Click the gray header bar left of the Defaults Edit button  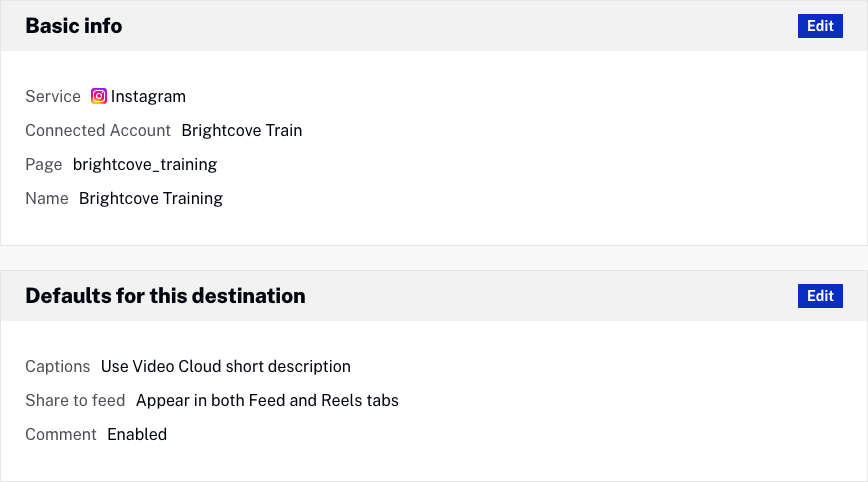point(550,296)
